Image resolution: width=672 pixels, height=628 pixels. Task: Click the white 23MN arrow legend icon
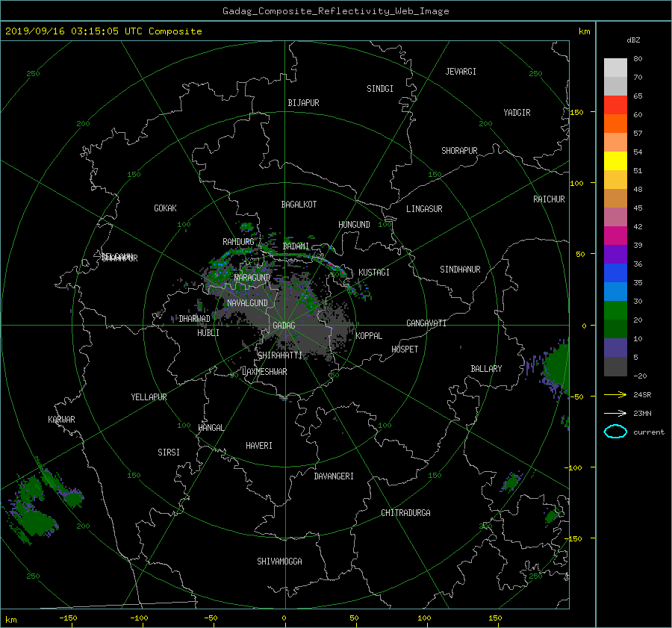(615, 413)
